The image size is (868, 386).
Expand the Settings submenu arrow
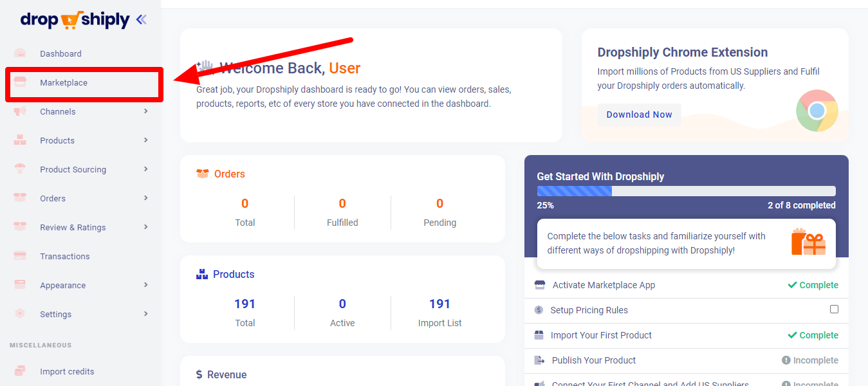click(x=146, y=314)
